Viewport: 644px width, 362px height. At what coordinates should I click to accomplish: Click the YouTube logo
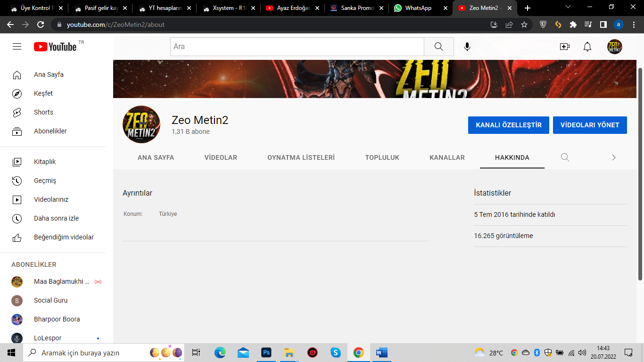click(55, 47)
